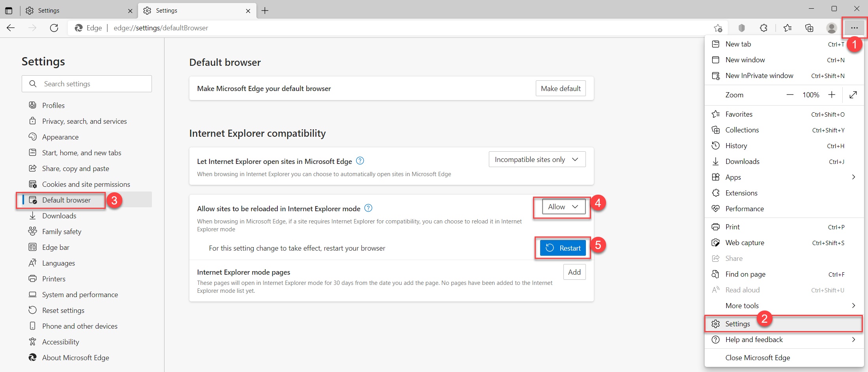Open History from the menu
The width and height of the screenshot is (868, 372).
tap(784, 146)
